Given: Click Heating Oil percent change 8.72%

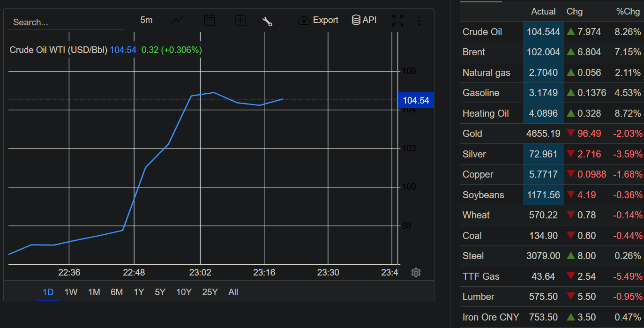Looking at the screenshot, I should 628,113.
